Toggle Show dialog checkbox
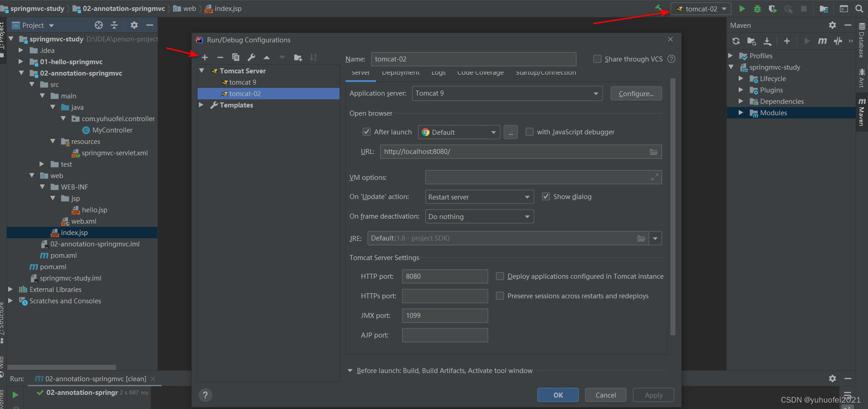The height and width of the screenshot is (409, 868). [546, 196]
